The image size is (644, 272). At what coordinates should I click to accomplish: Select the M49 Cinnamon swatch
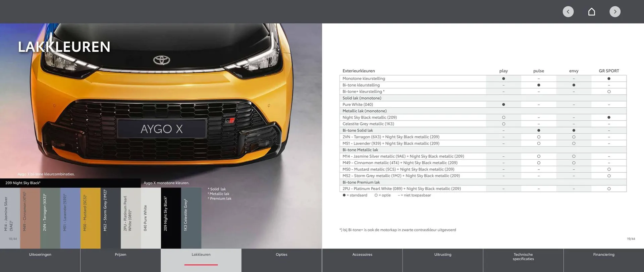point(30,218)
